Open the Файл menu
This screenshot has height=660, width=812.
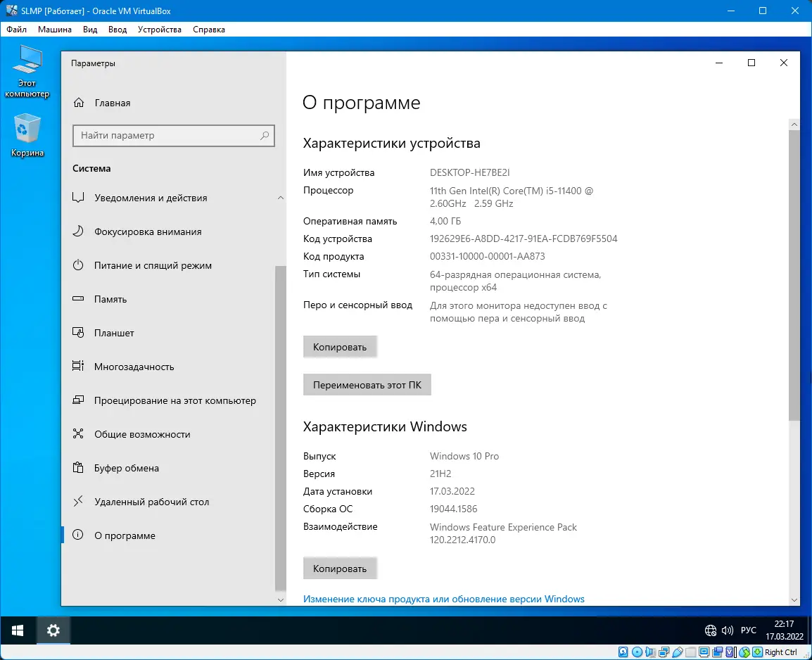point(17,30)
